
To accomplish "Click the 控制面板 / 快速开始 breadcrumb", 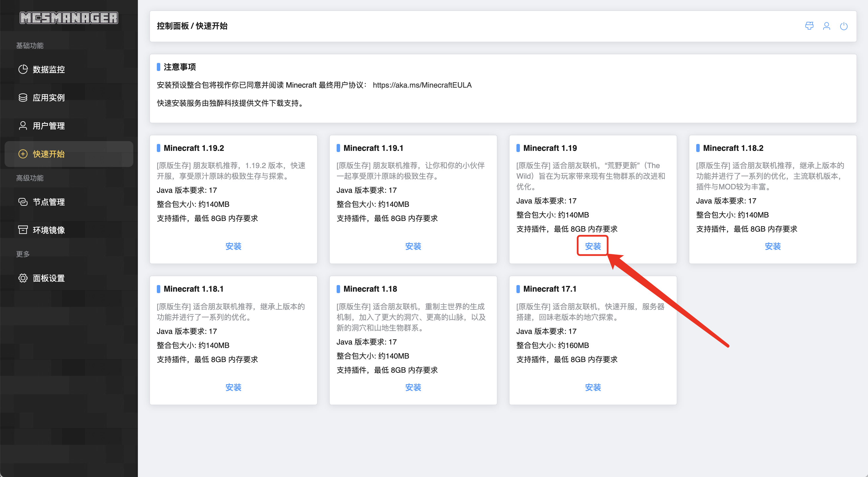I will [x=192, y=26].
